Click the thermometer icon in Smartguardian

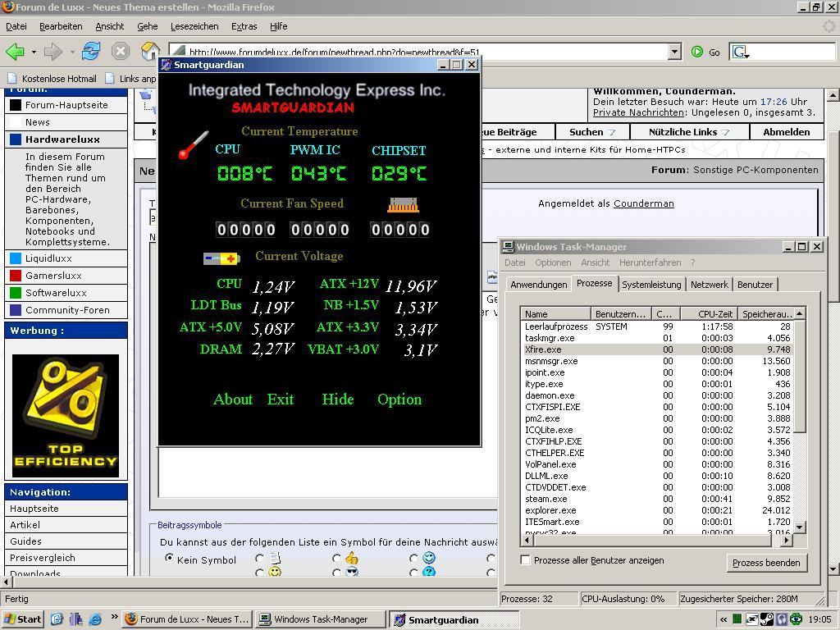click(193, 144)
